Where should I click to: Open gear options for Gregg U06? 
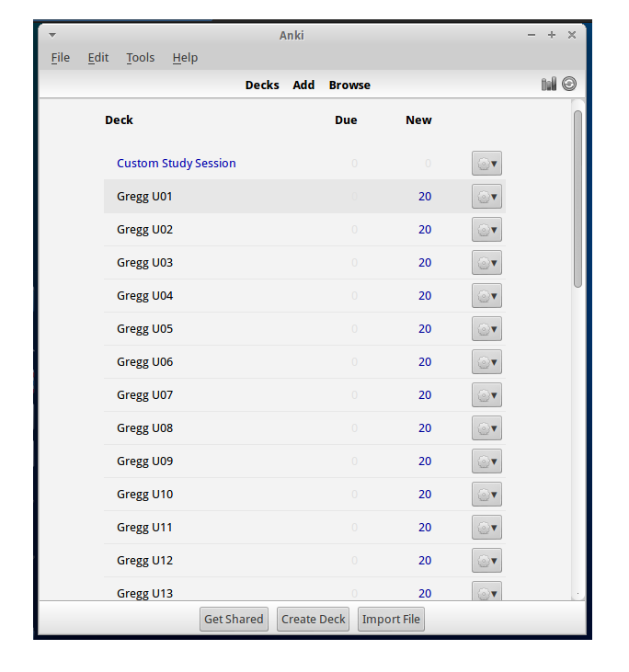[x=486, y=361]
